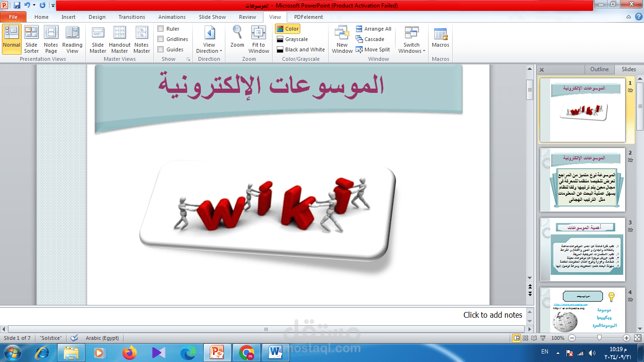644x362 pixels.
Task: Switch to Normal presentation view
Action: (11, 39)
